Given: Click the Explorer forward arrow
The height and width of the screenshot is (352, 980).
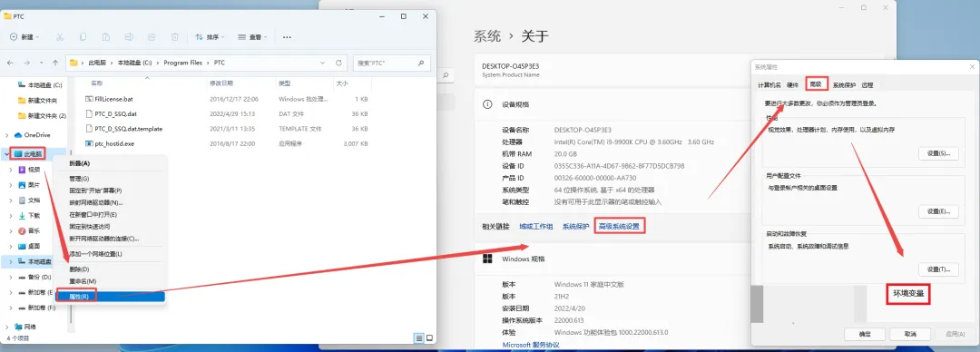Looking at the screenshot, I should (x=27, y=63).
